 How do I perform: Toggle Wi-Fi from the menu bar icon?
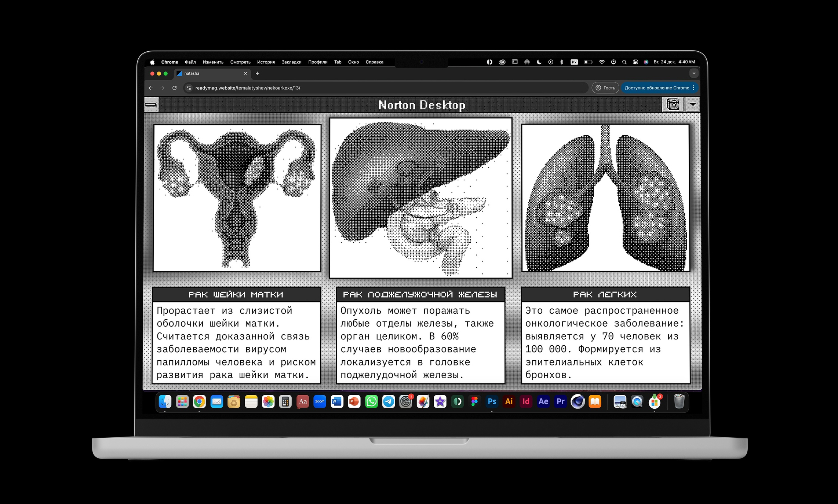point(602,62)
